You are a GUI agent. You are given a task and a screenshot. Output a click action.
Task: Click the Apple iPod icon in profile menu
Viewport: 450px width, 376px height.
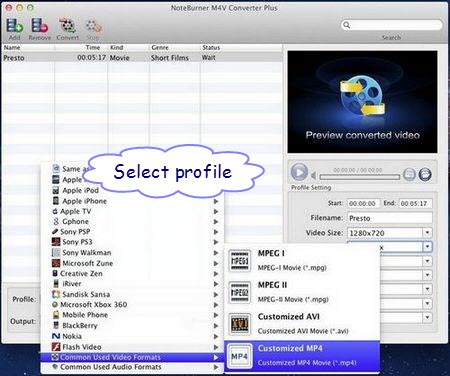pos(56,190)
